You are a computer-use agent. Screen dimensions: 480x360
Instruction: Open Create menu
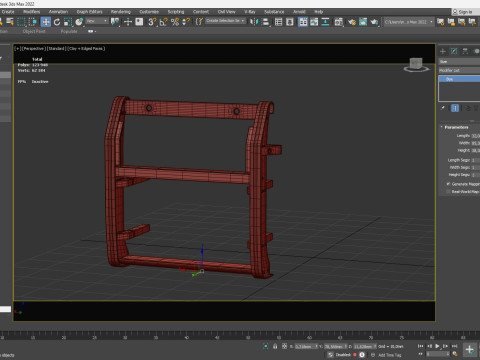[x=8, y=12]
